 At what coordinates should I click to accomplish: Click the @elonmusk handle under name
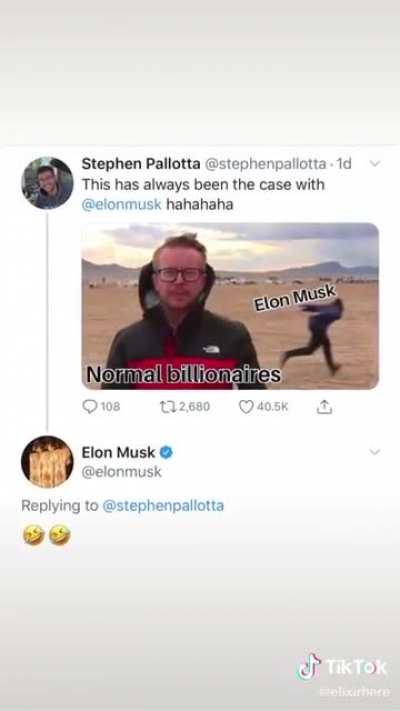[x=122, y=472]
